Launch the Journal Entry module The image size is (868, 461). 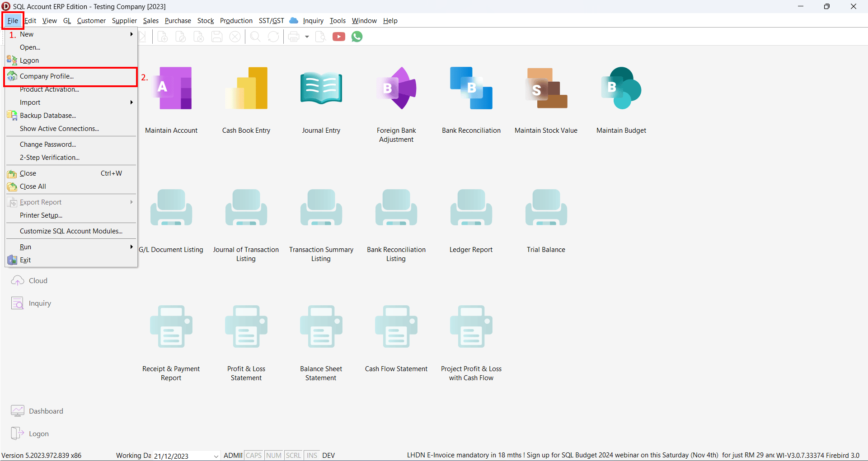[x=321, y=89]
